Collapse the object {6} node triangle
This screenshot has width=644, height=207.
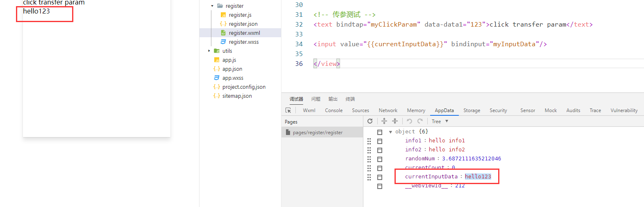coord(390,132)
